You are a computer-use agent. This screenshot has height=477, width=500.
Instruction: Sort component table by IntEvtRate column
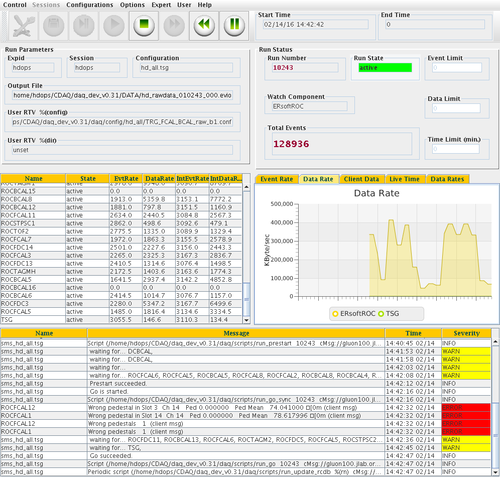pos(193,179)
